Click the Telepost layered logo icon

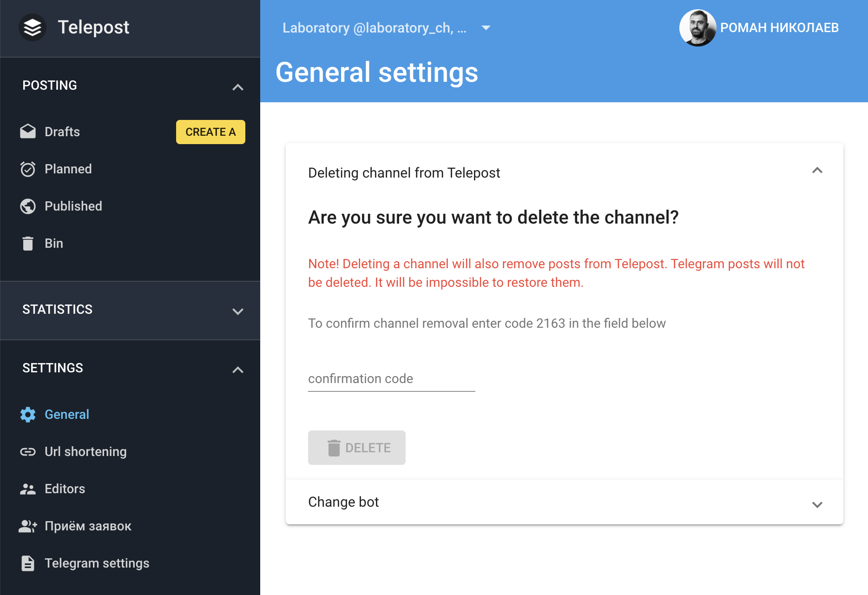pyautogui.click(x=33, y=27)
